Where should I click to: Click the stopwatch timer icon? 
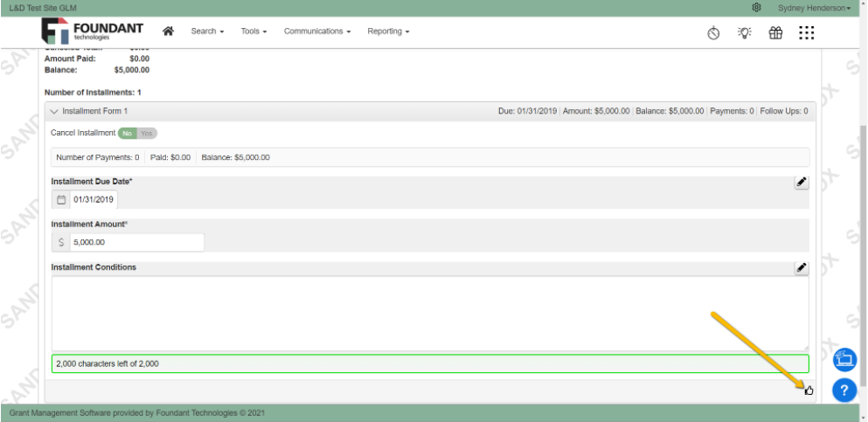[713, 33]
